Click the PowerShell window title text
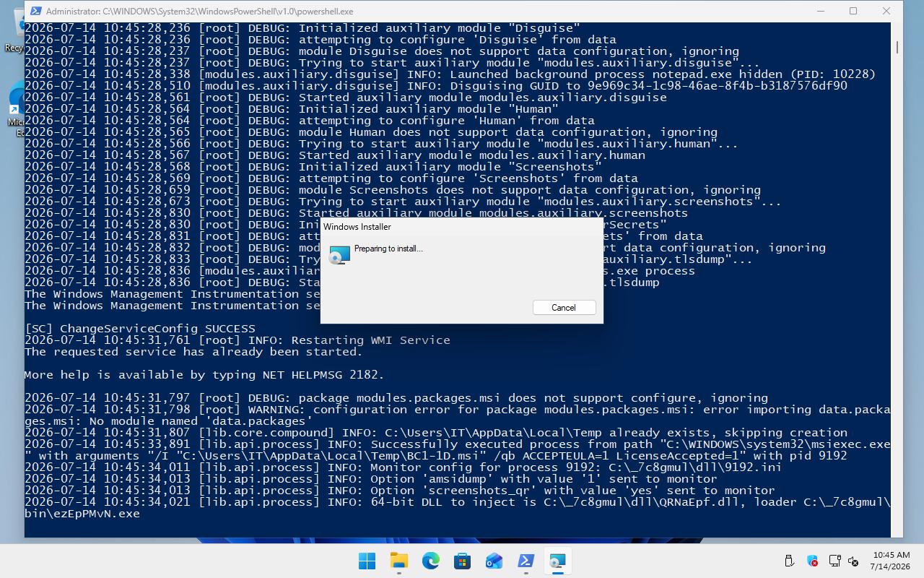 [199, 12]
